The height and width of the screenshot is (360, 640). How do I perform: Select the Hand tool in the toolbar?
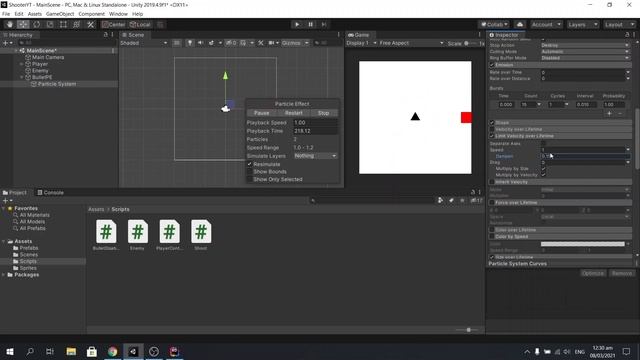coord(9,24)
